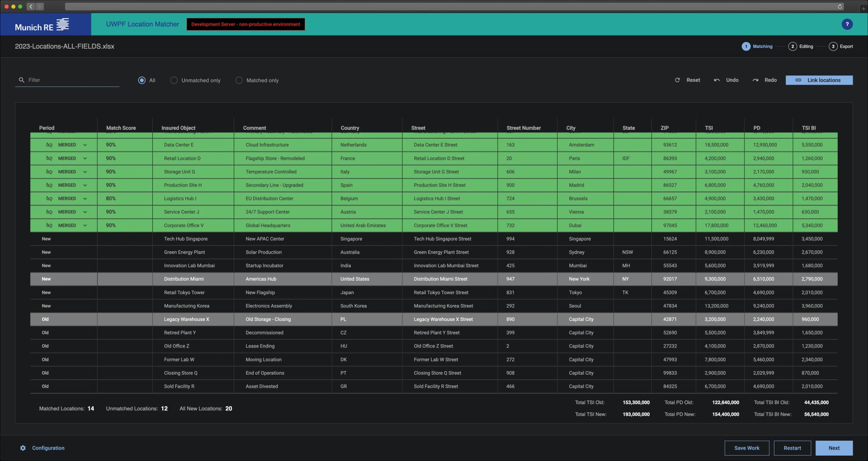Click the Save Work button
The width and height of the screenshot is (868, 461).
coord(746,448)
